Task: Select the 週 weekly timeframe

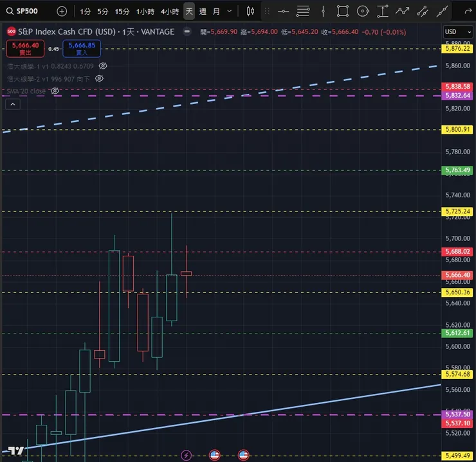Action: [203, 12]
